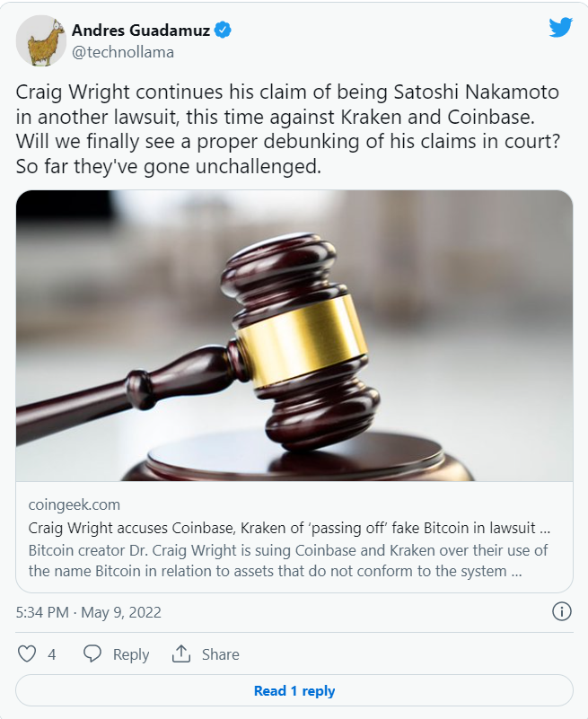Image resolution: width=588 pixels, height=719 pixels.
Task: Click the Share text label
Action: pyautogui.click(x=221, y=654)
